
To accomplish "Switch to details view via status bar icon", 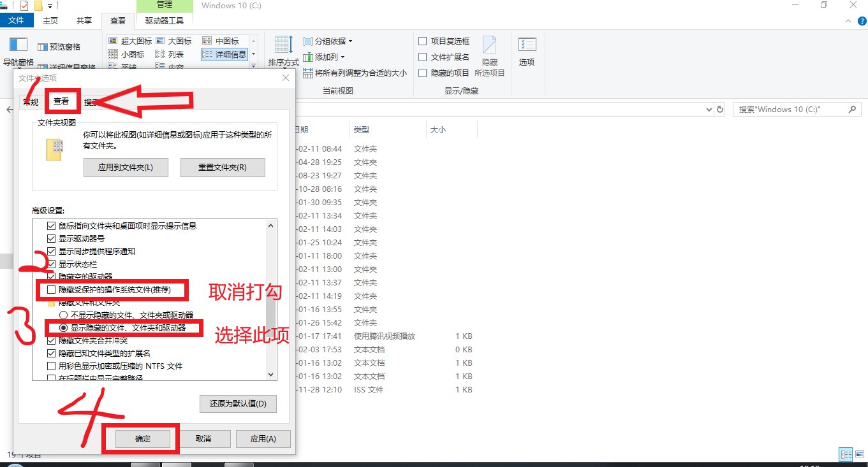I will [846, 454].
